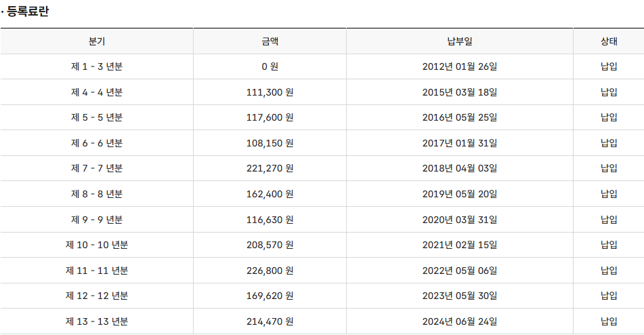The height and width of the screenshot is (335, 644).
Task: Select the 제 12 - 12 년분 row
Action: [97, 296]
